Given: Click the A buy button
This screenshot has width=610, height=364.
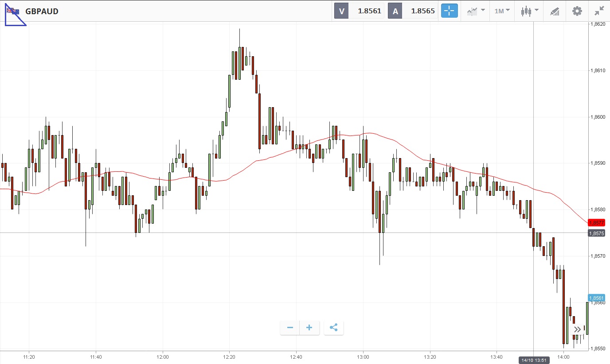Looking at the screenshot, I should coord(395,11).
